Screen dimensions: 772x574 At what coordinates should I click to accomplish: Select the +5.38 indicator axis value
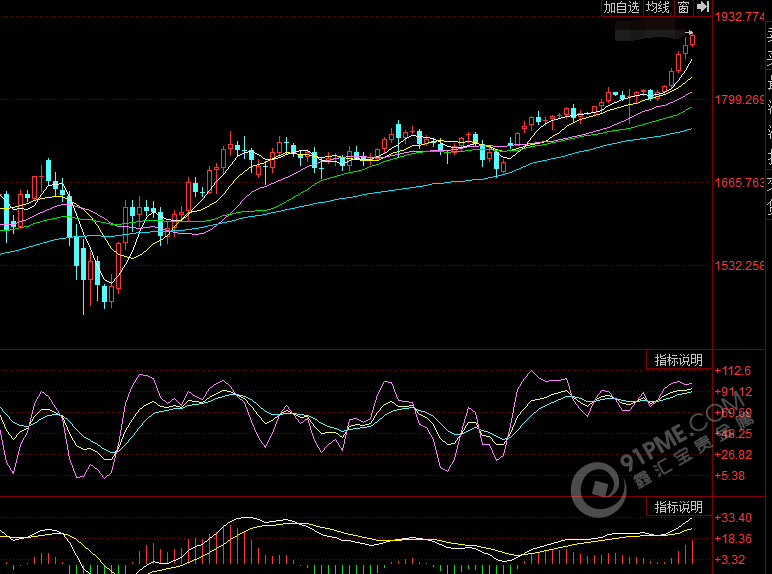[x=730, y=476]
